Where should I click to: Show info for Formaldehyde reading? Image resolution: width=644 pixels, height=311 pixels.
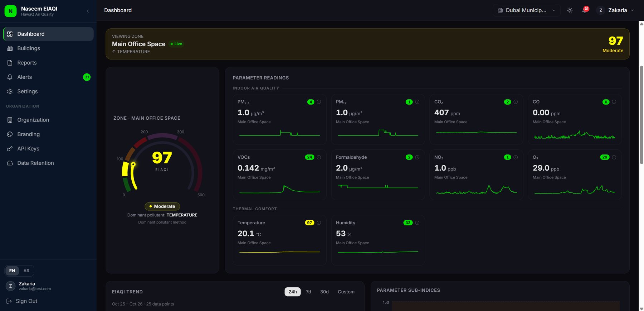(x=417, y=157)
